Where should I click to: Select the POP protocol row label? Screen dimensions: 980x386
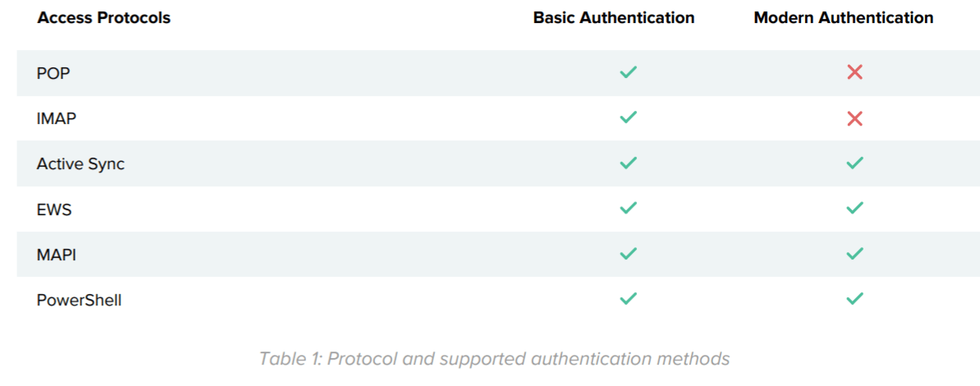click(x=53, y=73)
